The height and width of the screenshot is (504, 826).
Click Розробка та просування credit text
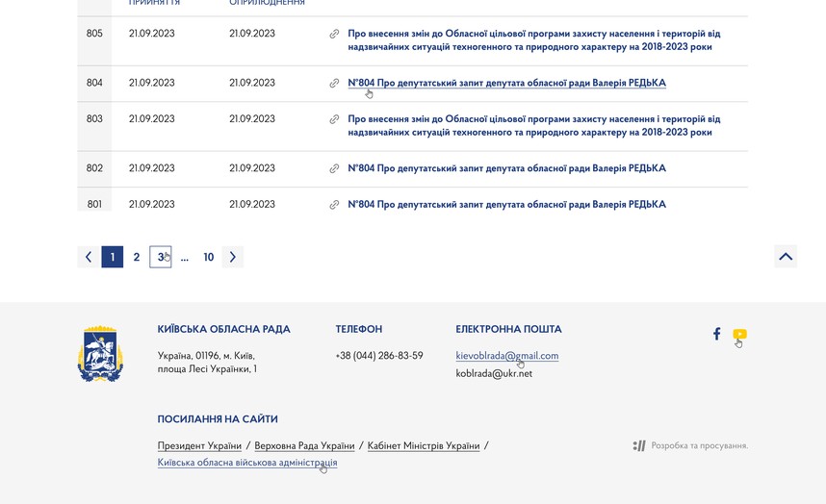700,445
